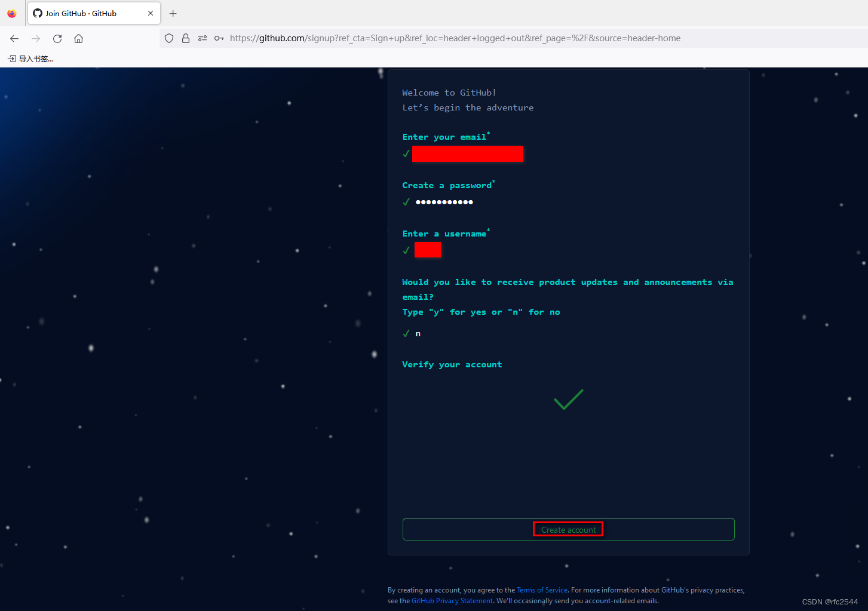Click the browser Forward arrow

[36, 38]
